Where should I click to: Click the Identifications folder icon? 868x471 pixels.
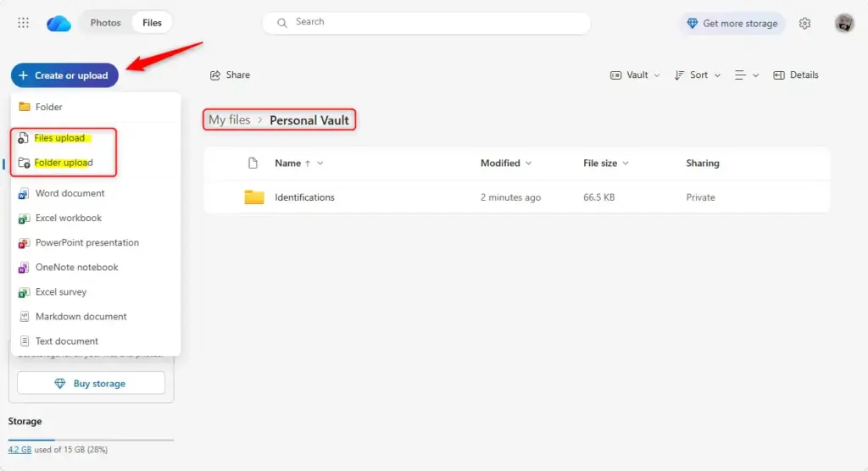point(254,197)
